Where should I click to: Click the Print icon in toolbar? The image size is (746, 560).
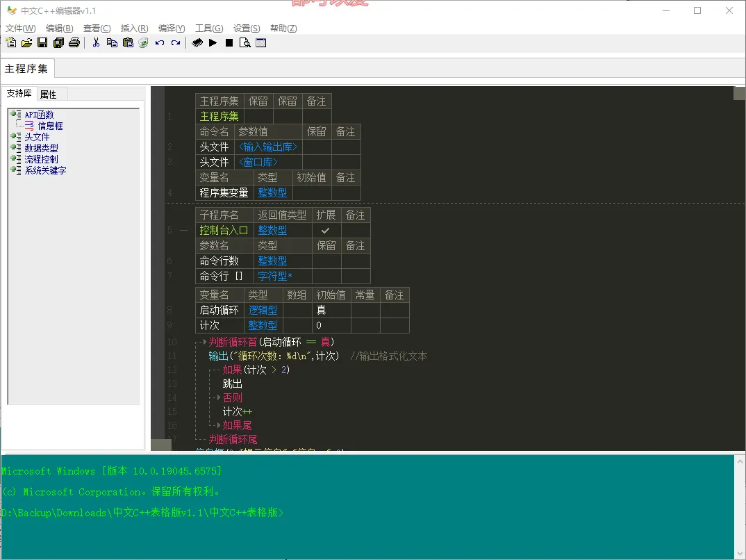[x=74, y=43]
